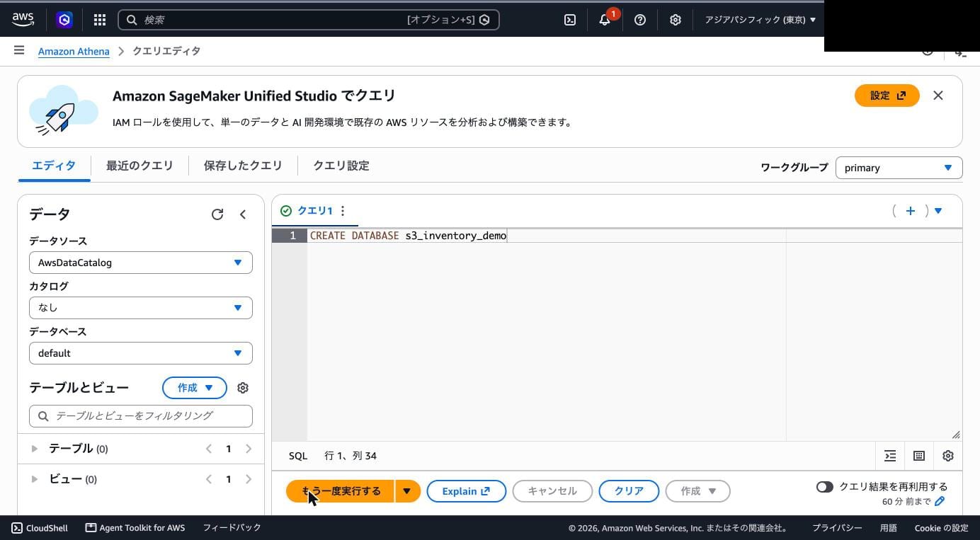Go to the Amazon Athena breadcrumb link
Screen dimensions: 980x540
click(74, 51)
